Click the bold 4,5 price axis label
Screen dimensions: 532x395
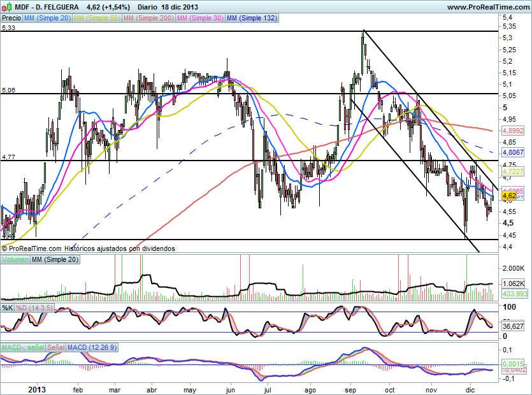pos(508,223)
